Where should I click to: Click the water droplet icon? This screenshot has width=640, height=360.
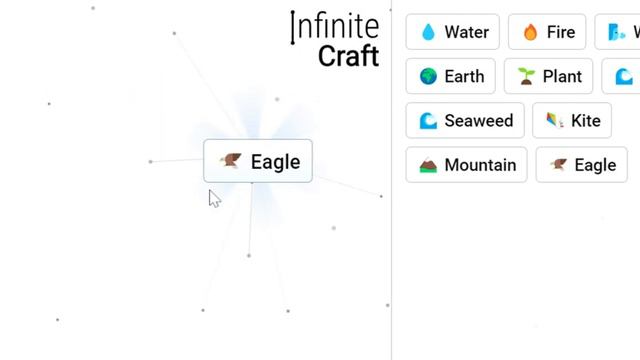pyautogui.click(x=428, y=32)
